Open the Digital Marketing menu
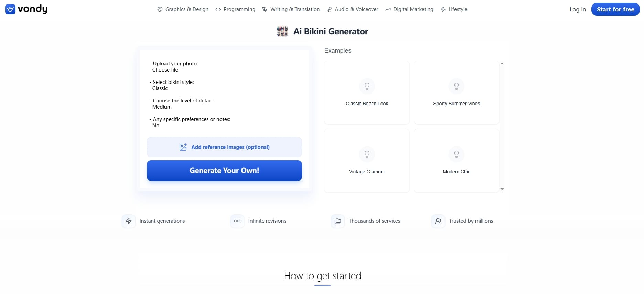The height and width of the screenshot is (294, 644). tap(409, 9)
